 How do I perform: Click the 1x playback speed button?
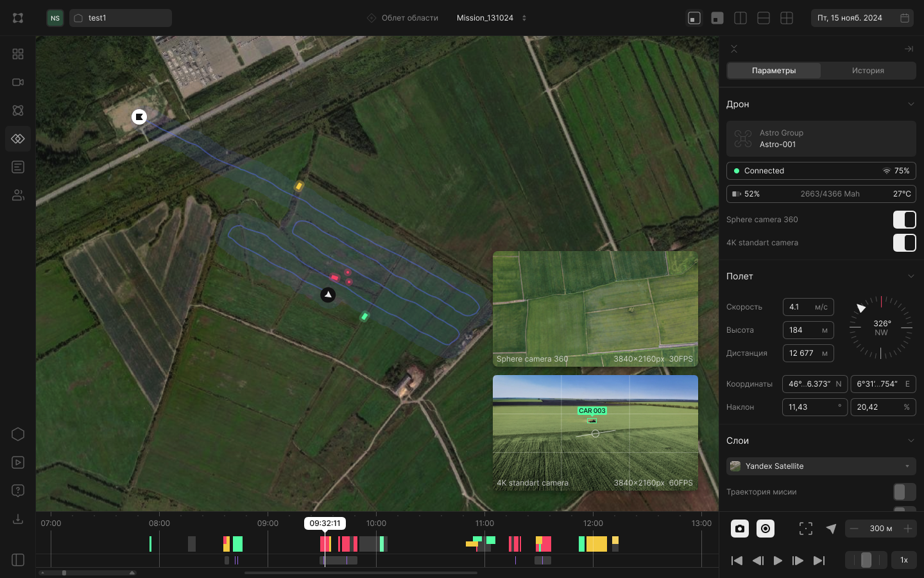tap(903, 560)
